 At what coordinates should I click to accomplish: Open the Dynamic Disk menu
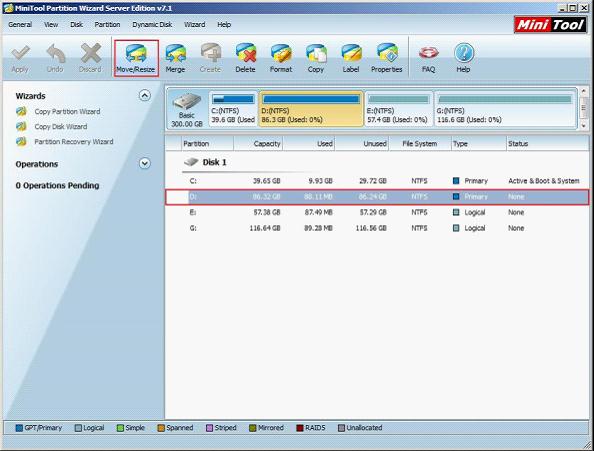coord(152,25)
